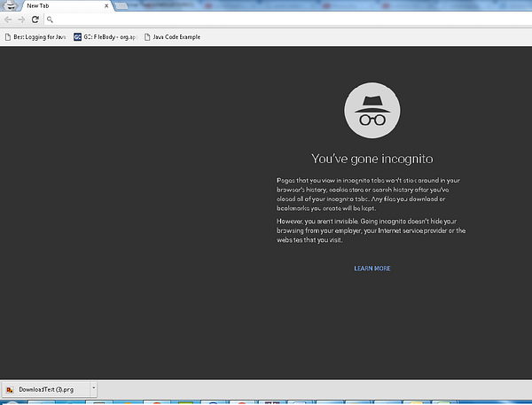Click the back navigation arrow
532x405 pixels.
pos(8,19)
